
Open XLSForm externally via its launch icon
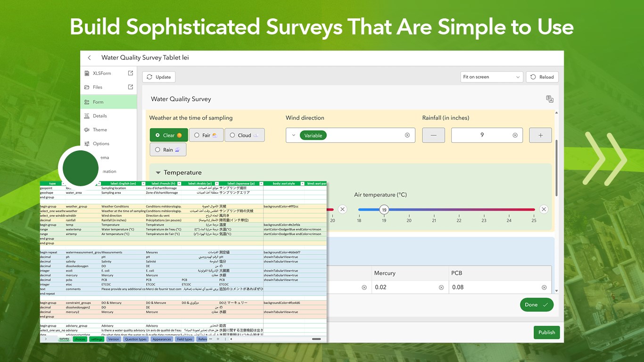tap(131, 73)
